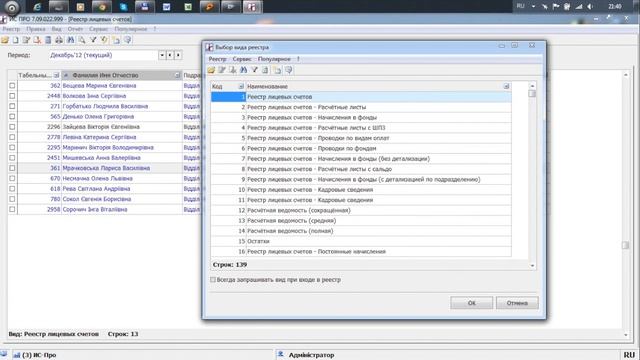Click the refresh arrow icon in main toolbar
Image resolution: width=640 pixels, height=360 pixels.
pos(104,40)
